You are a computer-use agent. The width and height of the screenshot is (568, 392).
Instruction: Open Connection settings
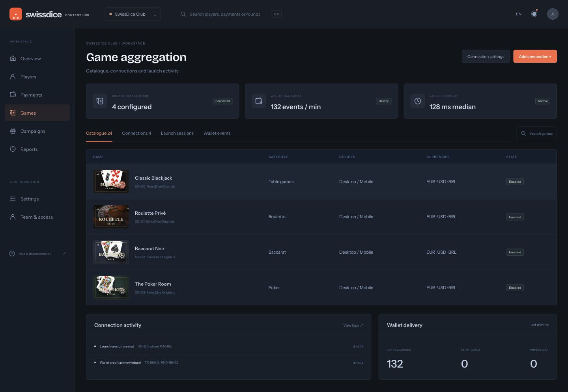[x=486, y=56]
